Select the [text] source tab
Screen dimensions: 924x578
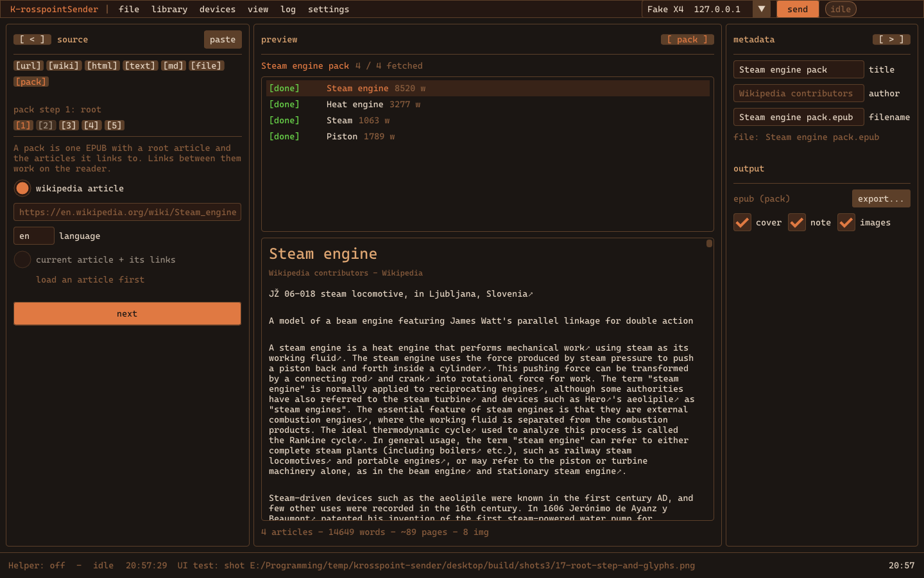140,66
